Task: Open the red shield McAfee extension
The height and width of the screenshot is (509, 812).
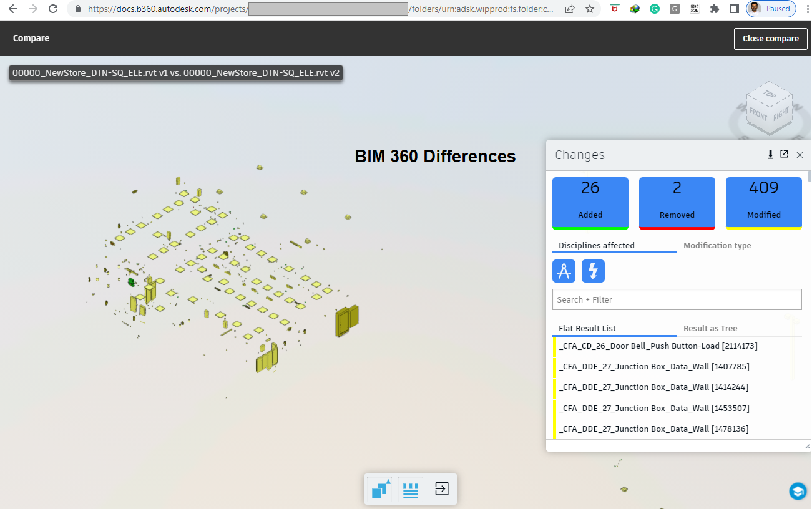Action: point(615,9)
